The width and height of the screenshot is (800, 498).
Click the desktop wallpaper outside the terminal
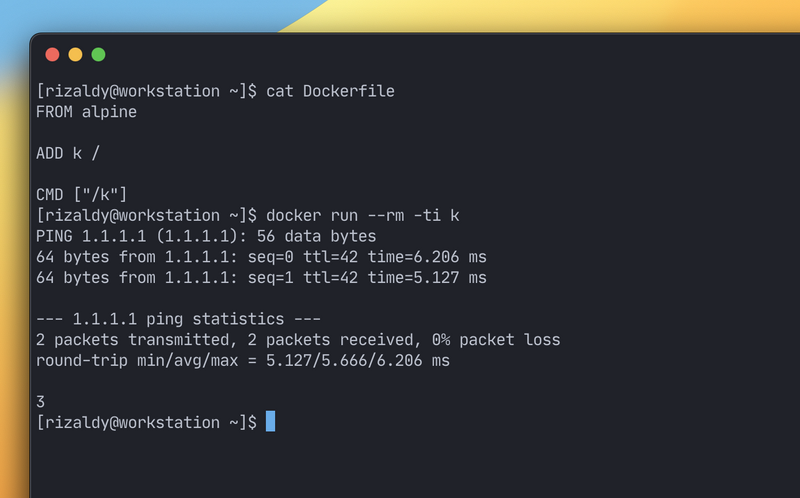(150, 15)
